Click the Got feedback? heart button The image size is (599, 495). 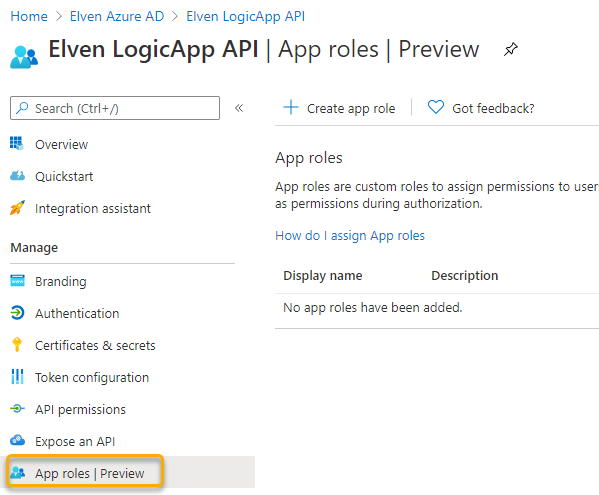tap(481, 108)
